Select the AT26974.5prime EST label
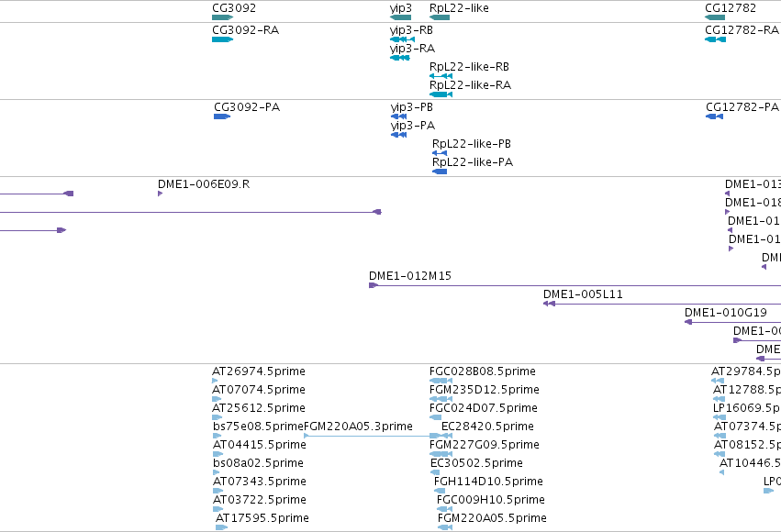The width and height of the screenshot is (781, 532). [259, 371]
